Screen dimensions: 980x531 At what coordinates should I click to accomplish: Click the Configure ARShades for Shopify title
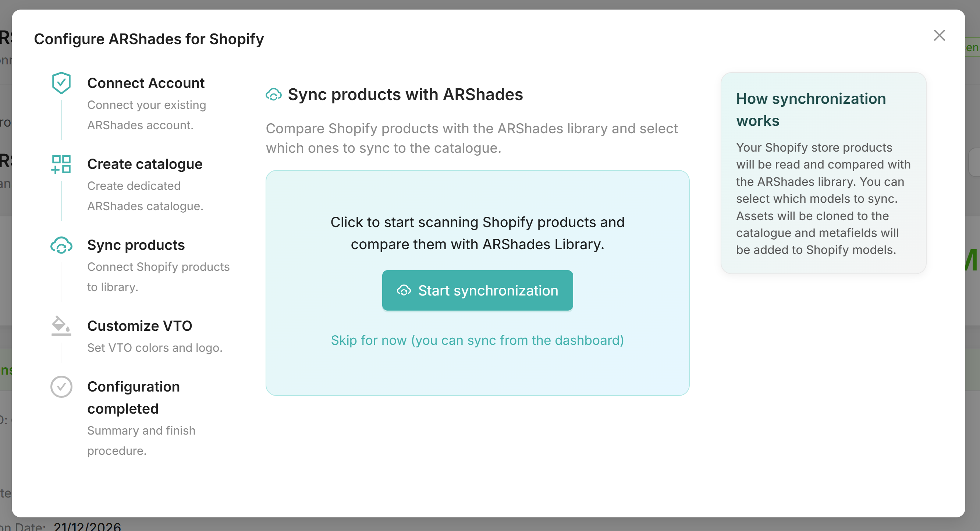pos(149,39)
